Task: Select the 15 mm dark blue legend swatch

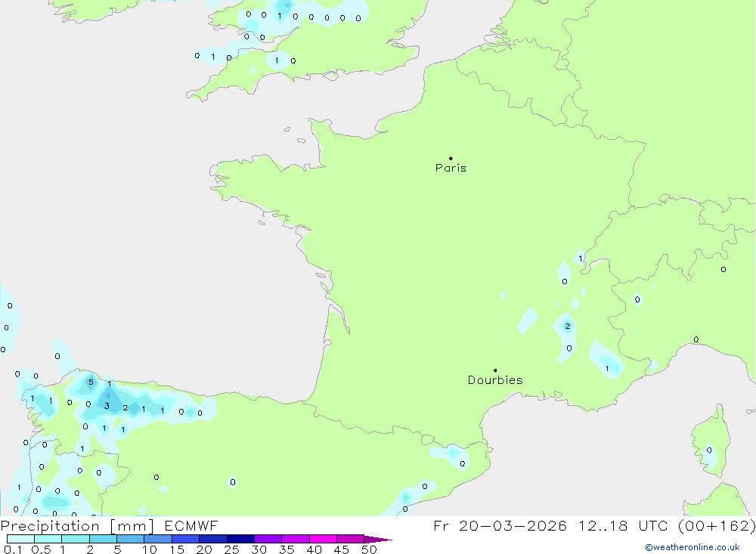Action: [185, 539]
